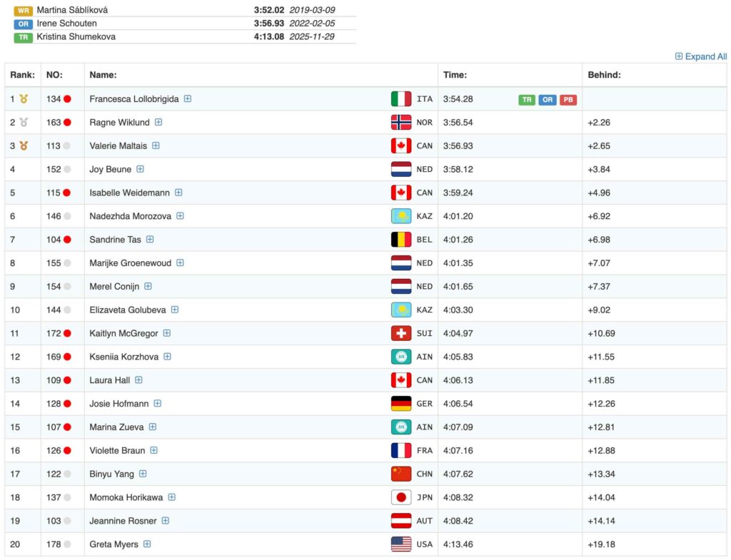Click the bronze medal icon at rank 3
This screenshot has width=731, height=560.
pos(24,146)
